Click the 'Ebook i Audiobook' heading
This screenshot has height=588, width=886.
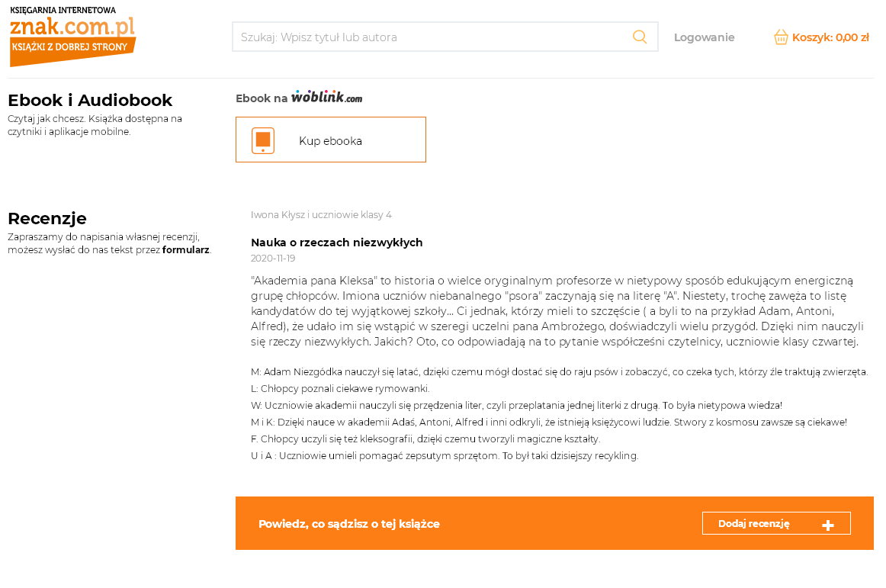click(90, 100)
